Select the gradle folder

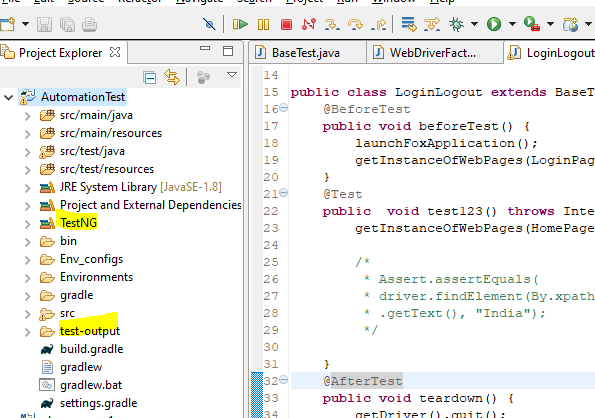click(x=76, y=295)
